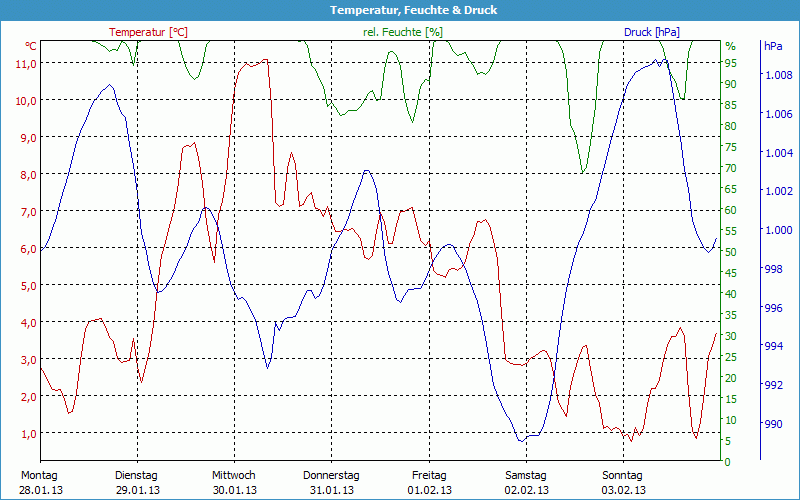This screenshot has height=500, width=800.
Task: Click the 'Samstag' day label
Action: pyautogui.click(x=526, y=476)
